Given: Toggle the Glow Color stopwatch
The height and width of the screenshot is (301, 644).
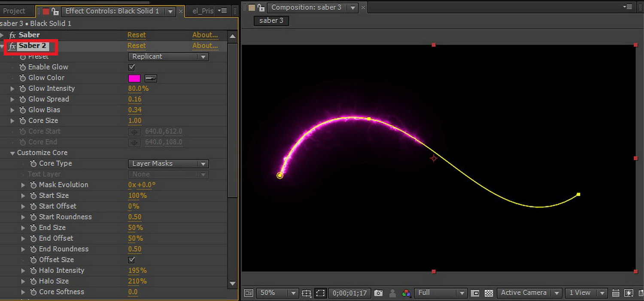Looking at the screenshot, I should click(23, 78).
